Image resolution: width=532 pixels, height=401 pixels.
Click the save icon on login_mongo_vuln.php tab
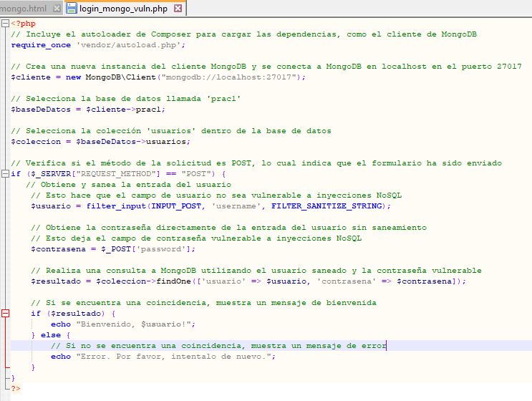point(72,8)
